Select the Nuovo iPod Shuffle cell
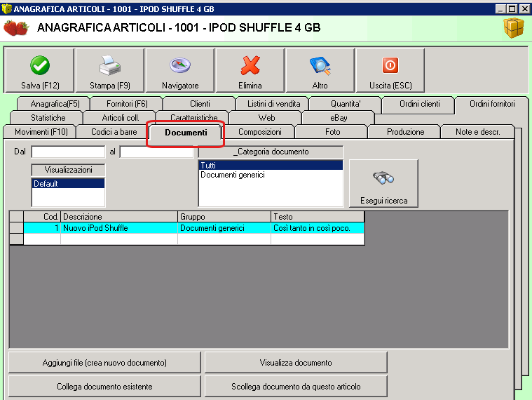 [119, 228]
